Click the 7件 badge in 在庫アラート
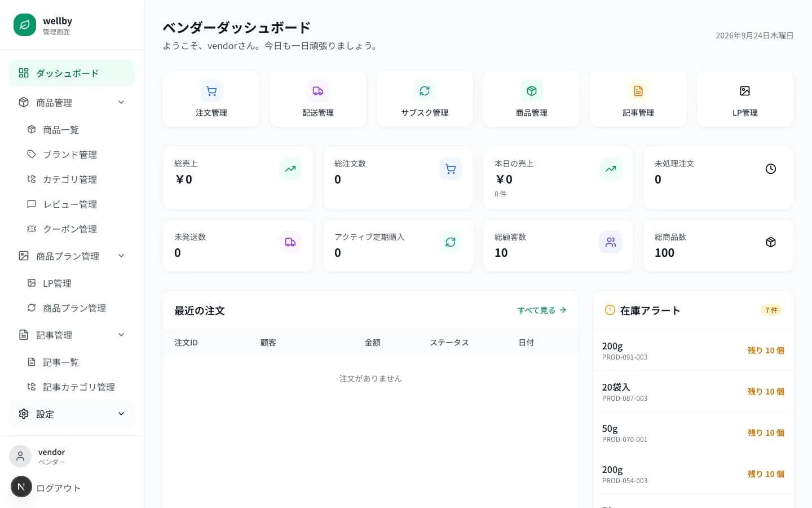Screen dimensions: 812x508 tap(771, 310)
